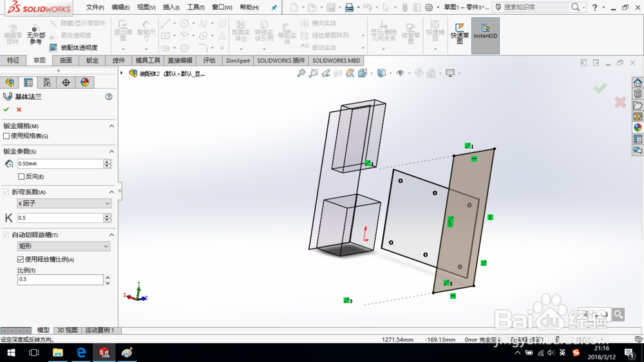Click the display style cube icon

[x=381, y=73]
